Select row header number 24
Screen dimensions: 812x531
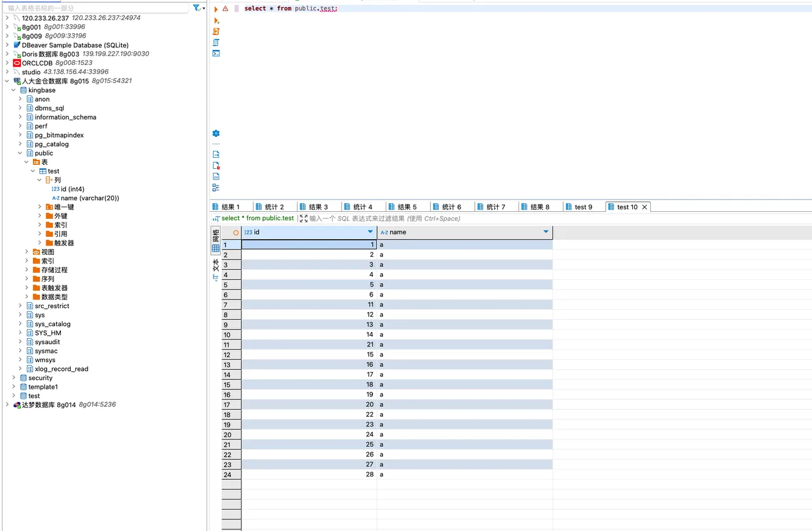coord(231,475)
